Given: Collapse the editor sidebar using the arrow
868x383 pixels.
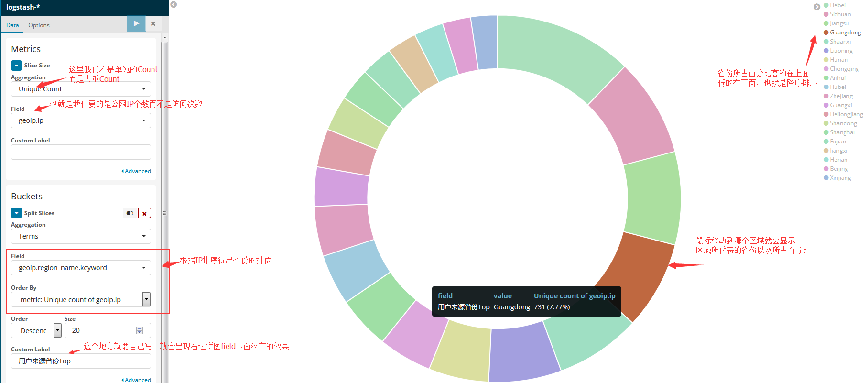Looking at the screenshot, I should [x=174, y=4].
